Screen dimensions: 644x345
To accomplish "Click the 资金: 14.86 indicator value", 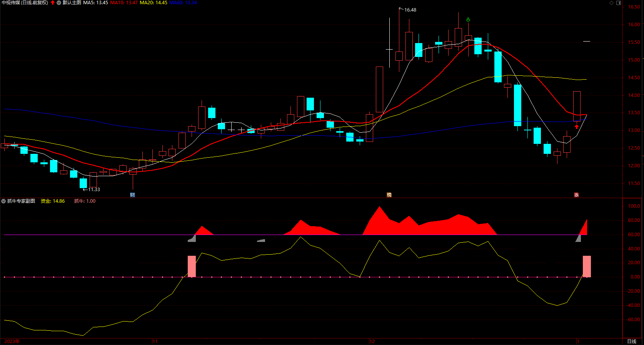I will [x=53, y=201].
